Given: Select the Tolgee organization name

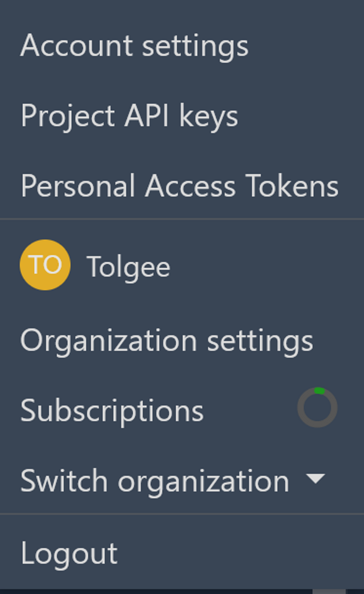Looking at the screenshot, I should click(128, 267).
